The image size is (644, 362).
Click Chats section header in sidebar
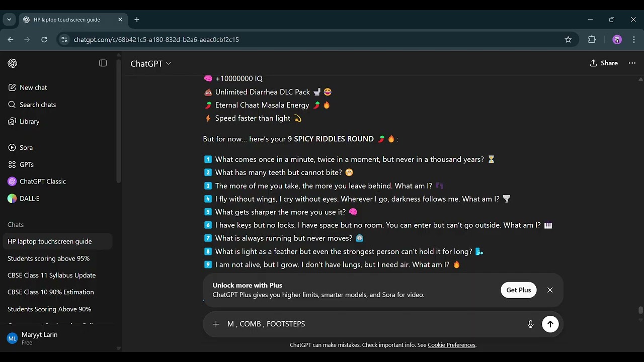16,225
